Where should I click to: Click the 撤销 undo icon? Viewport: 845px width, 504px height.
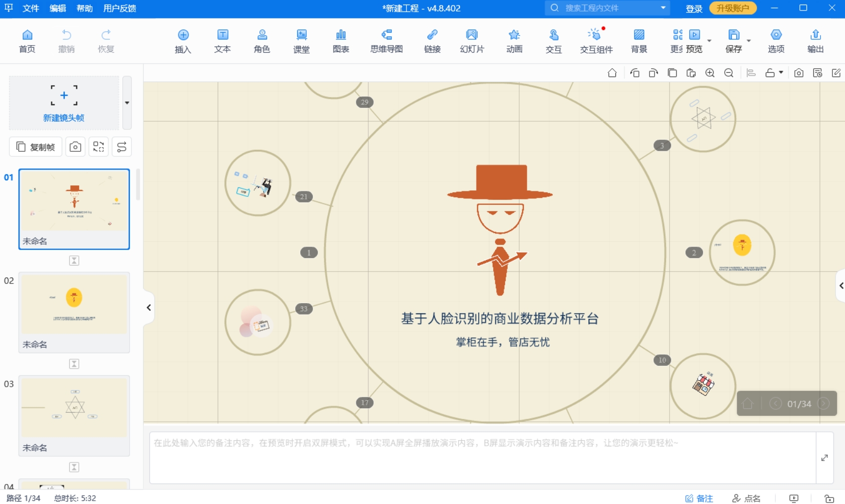point(66,41)
